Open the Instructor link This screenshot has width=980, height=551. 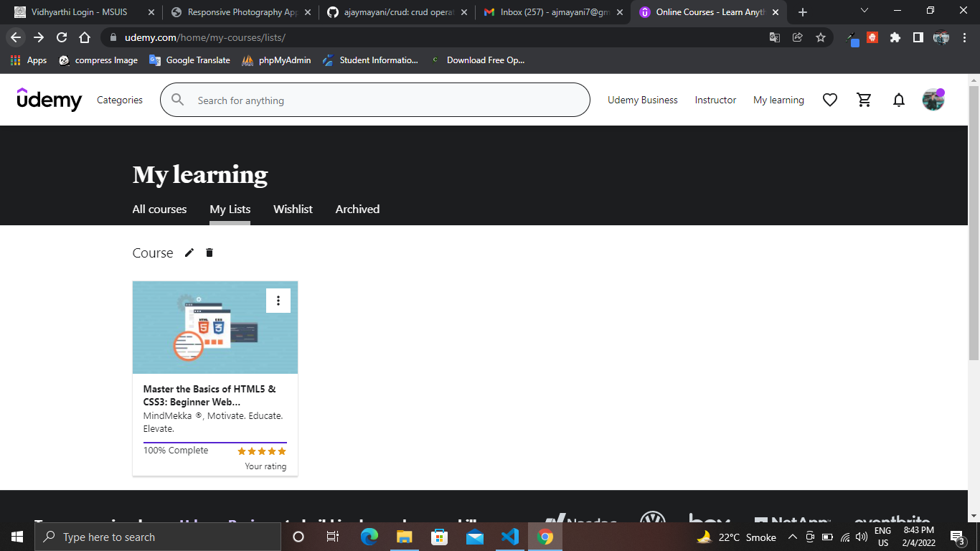pyautogui.click(x=715, y=100)
